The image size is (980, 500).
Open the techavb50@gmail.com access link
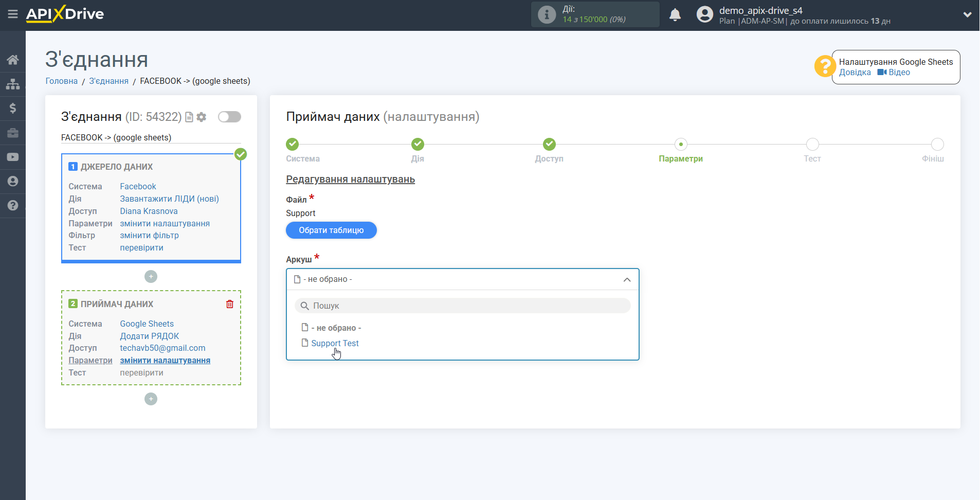pos(162,348)
